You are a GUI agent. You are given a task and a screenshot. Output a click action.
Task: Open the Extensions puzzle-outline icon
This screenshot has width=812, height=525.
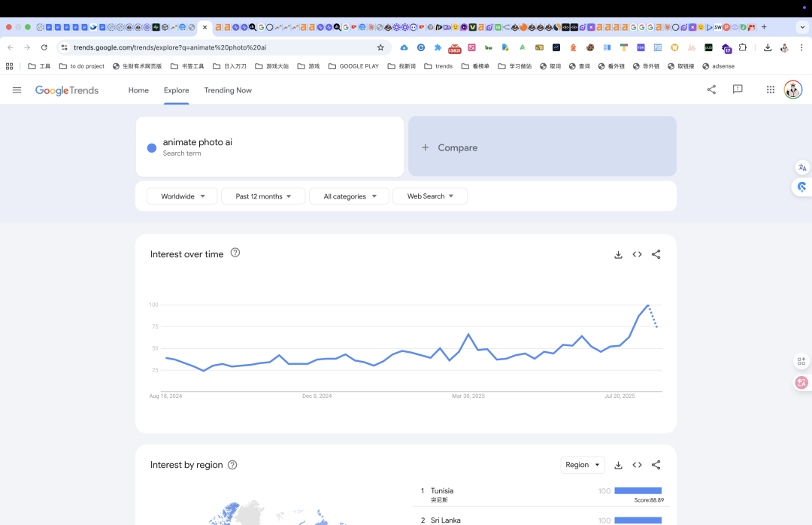[x=743, y=47]
